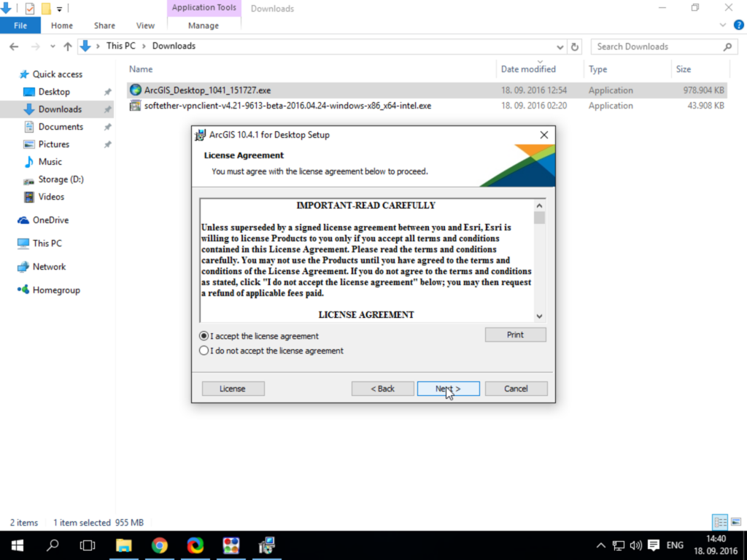Screen dimensions: 747x560
Task: Go Back in ArcGIS setup dialog
Action: click(x=382, y=389)
